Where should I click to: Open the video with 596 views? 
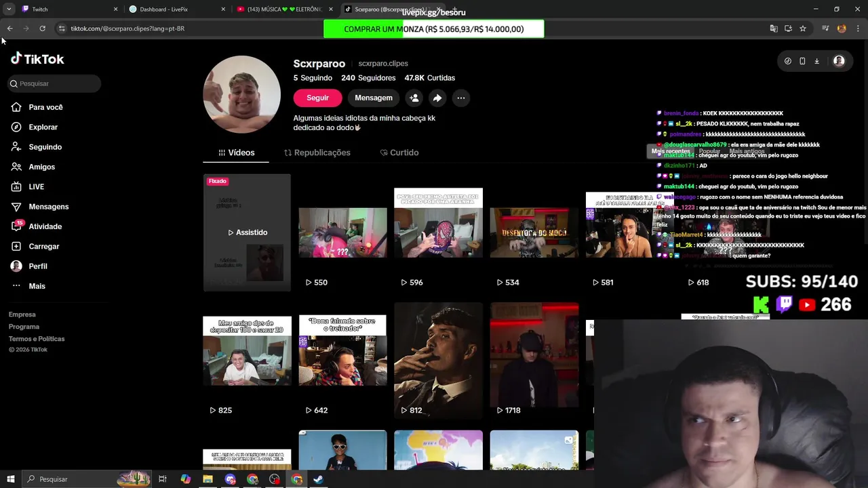click(439, 232)
